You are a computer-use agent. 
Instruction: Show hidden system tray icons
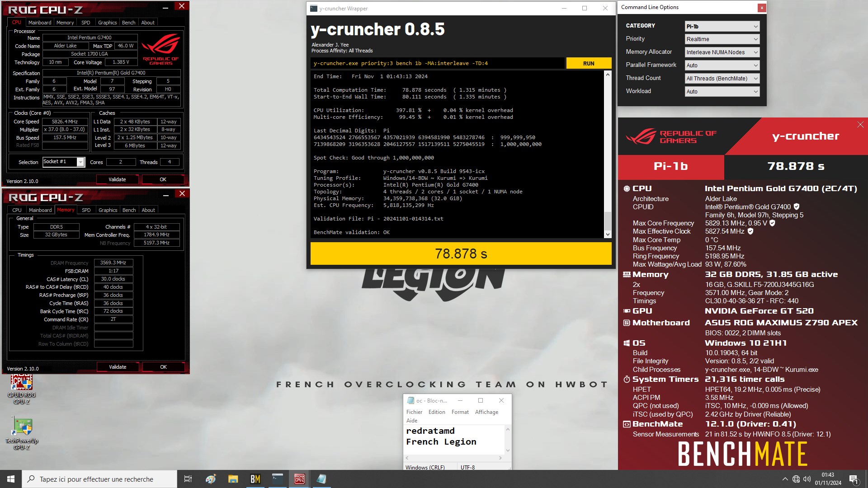point(785,479)
